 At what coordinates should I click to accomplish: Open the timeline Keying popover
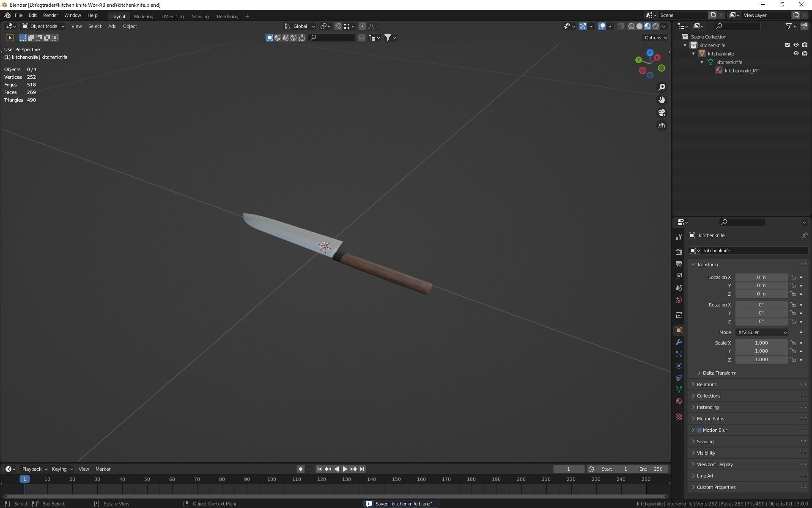(62, 469)
